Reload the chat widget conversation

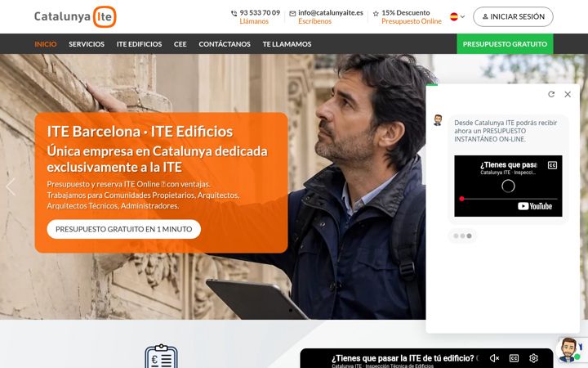(x=551, y=94)
